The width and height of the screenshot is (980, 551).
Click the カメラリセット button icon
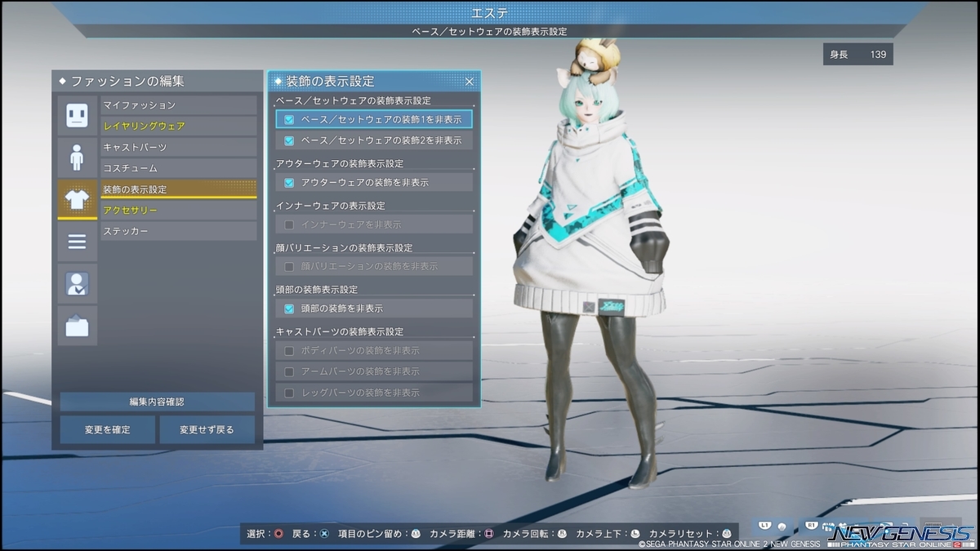[x=725, y=534]
